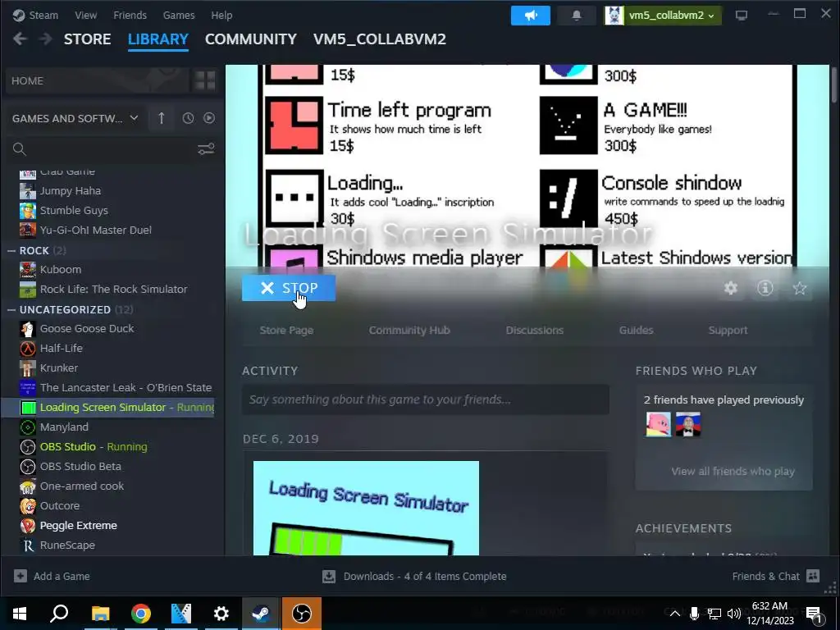Viewport: 840px width, 630px height.
Task: Open the Support link
Action: [728, 331]
